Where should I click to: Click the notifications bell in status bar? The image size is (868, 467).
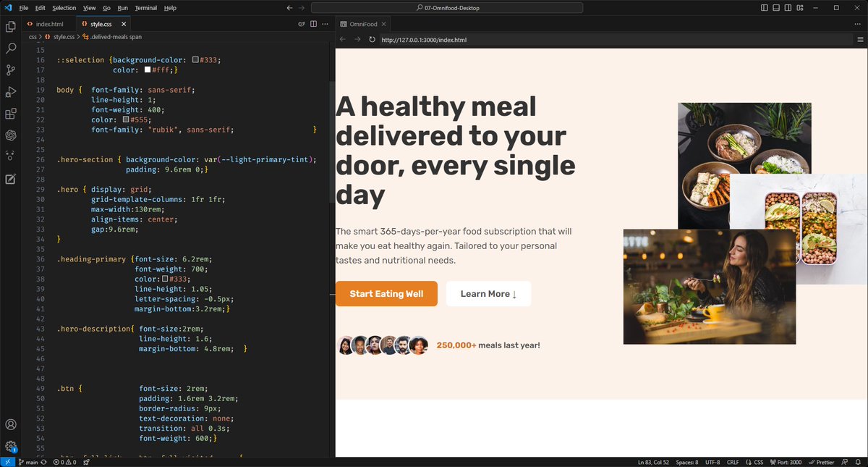(859, 462)
